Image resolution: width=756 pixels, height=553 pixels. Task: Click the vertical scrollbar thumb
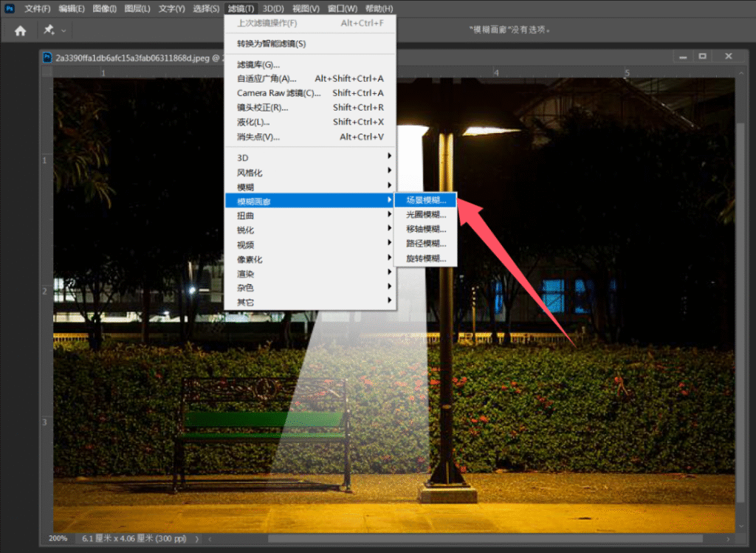[741, 312]
